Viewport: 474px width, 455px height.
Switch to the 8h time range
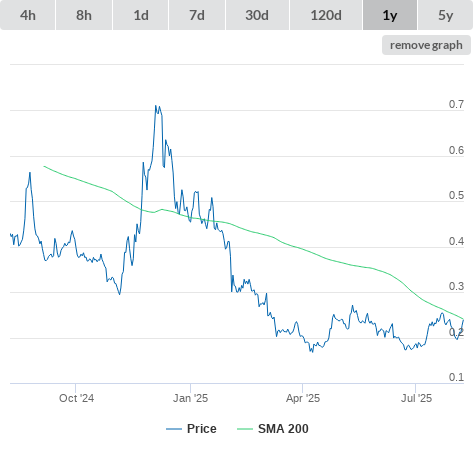point(84,15)
